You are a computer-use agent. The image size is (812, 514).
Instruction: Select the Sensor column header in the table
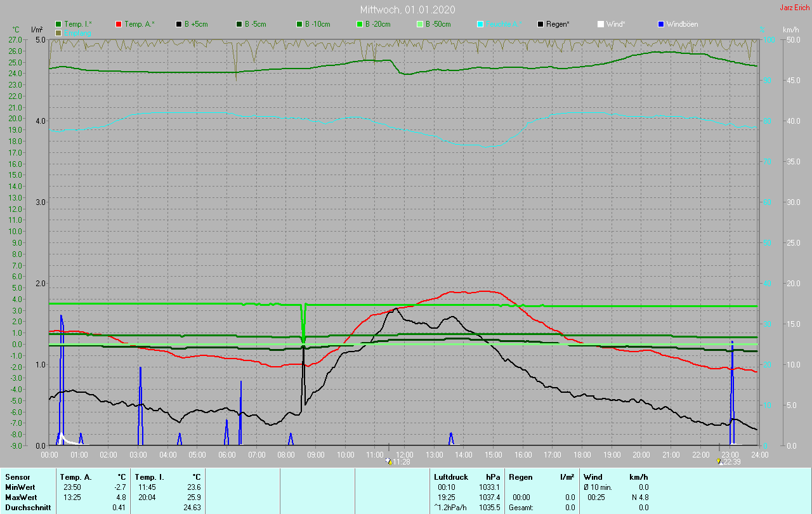(x=17, y=477)
